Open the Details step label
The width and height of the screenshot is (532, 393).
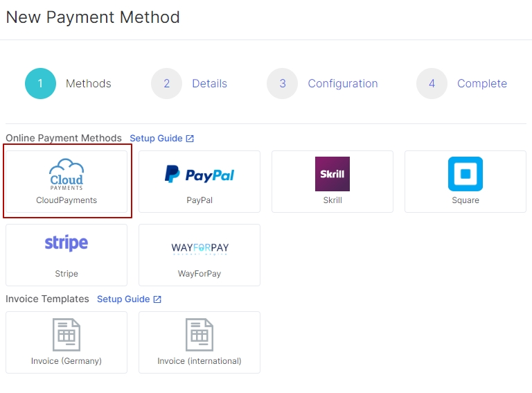(x=209, y=84)
